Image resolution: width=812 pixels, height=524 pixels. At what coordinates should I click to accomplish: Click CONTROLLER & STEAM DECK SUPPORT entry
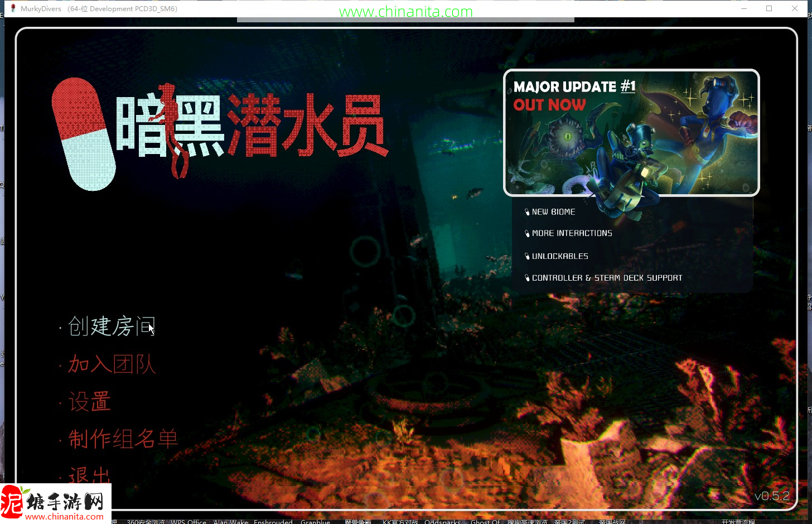click(607, 278)
